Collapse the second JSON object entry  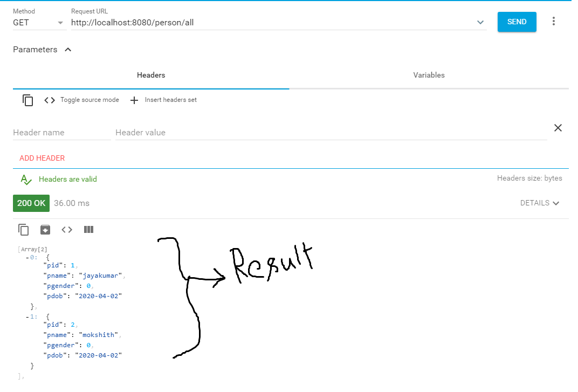click(x=26, y=317)
